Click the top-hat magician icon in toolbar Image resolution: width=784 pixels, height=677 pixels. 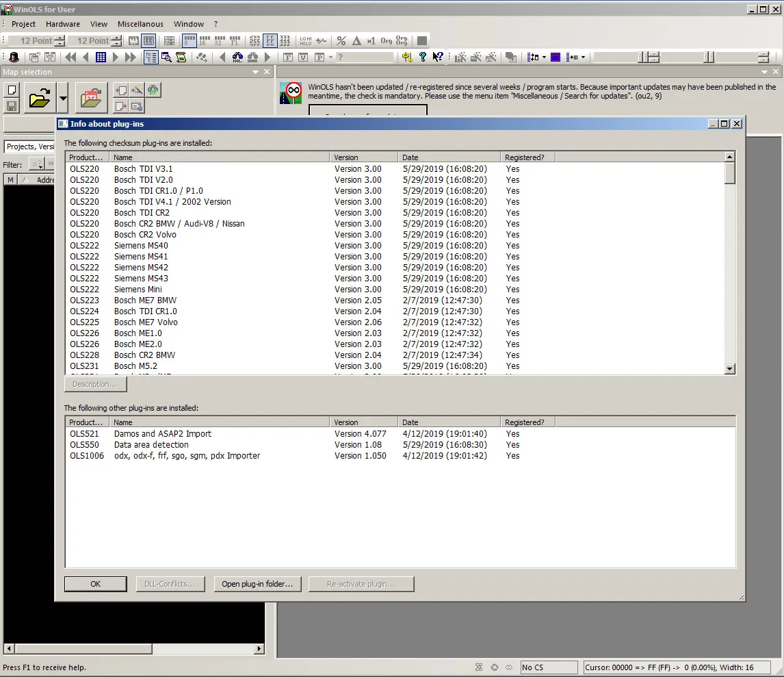[14, 57]
